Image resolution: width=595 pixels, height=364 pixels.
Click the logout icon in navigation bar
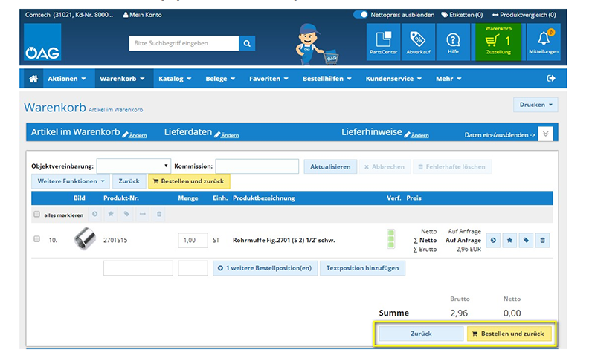point(551,79)
